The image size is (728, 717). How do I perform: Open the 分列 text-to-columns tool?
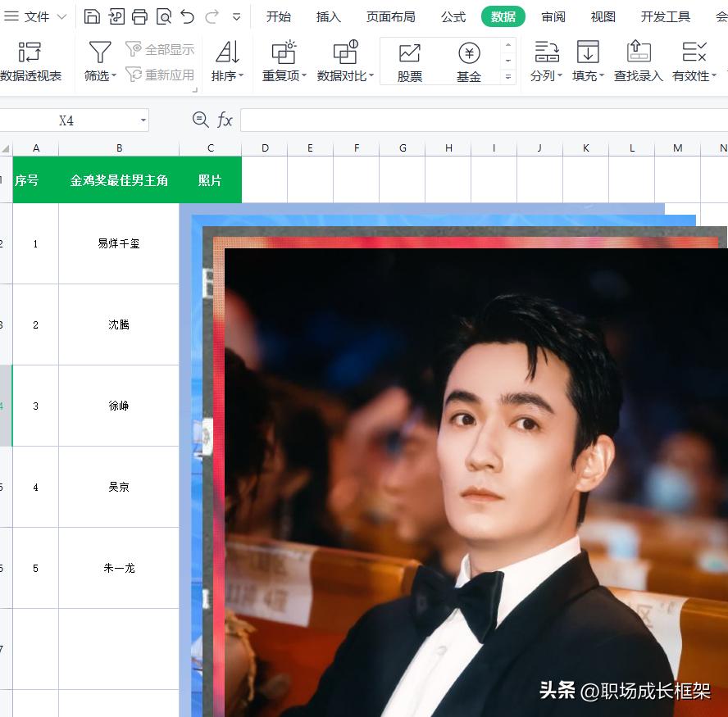point(544,61)
